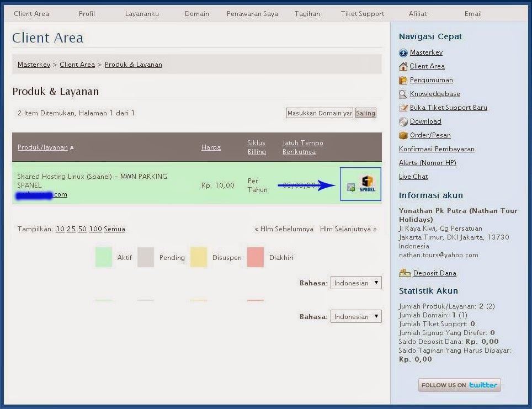Open the Layananku menu
This screenshot has width=532, height=409.
click(142, 14)
